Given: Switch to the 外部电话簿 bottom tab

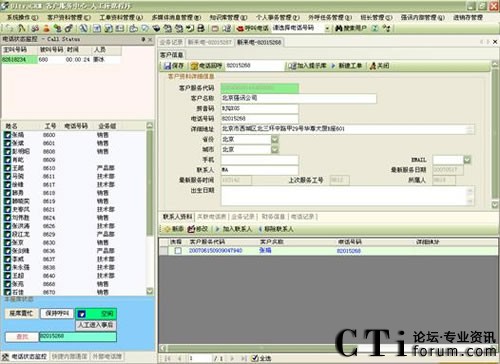Looking at the screenshot, I should [106, 356].
